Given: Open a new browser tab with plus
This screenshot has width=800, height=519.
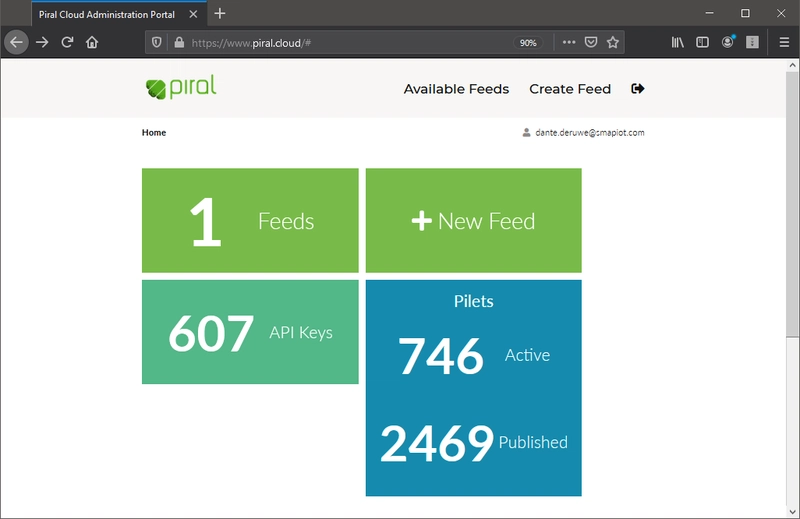Looking at the screenshot, I should pyautogui.click(x=220, y=14).
